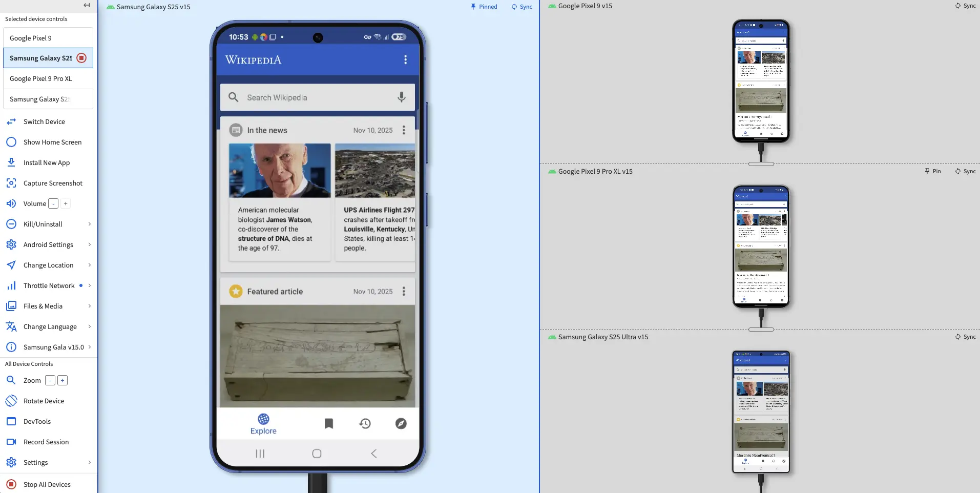Click the Capture Screenshot control
The image size is (980, 493).
click(x=52, y=183)
